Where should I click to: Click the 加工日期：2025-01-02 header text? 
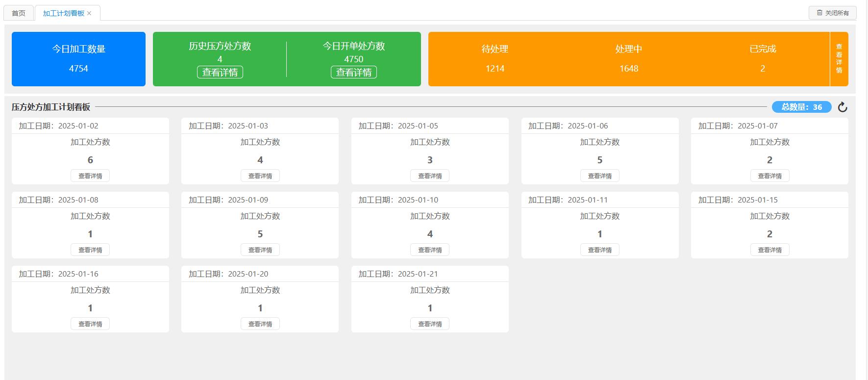[59, 126]
